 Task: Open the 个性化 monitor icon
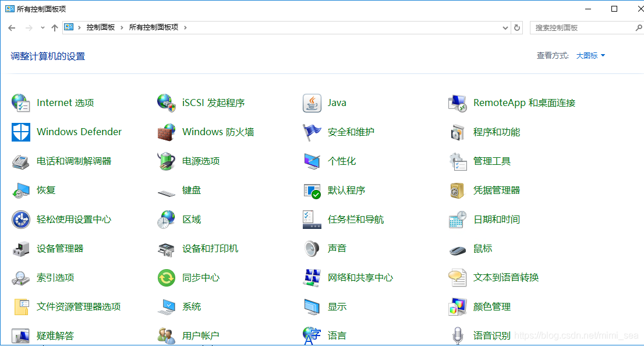click(x=312, y=161)
